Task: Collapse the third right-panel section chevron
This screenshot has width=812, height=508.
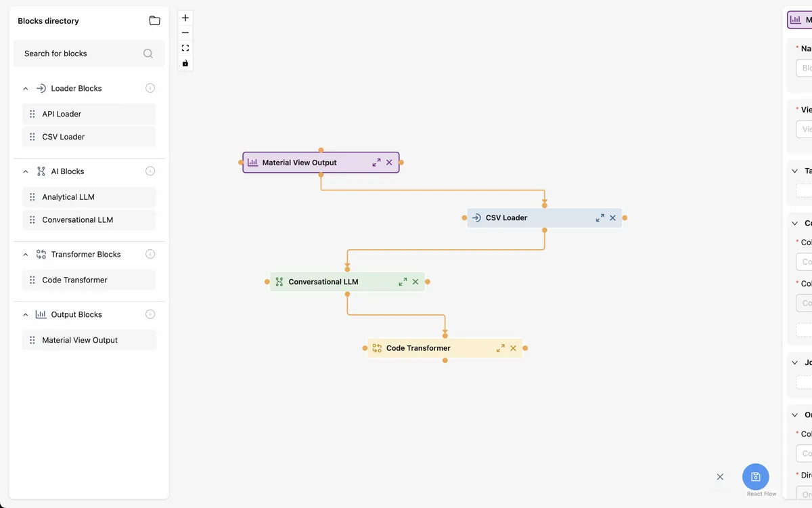Action: tap(795, 363)
